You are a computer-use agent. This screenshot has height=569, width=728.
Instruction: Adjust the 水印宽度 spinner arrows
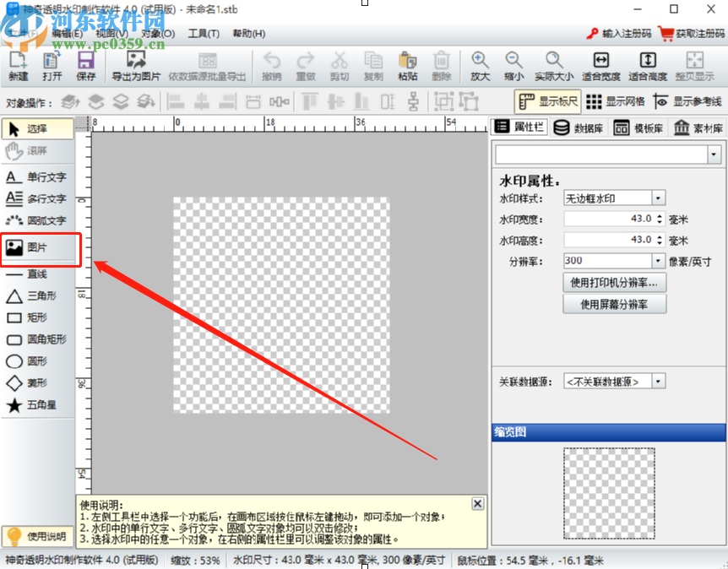click(660, 219)
